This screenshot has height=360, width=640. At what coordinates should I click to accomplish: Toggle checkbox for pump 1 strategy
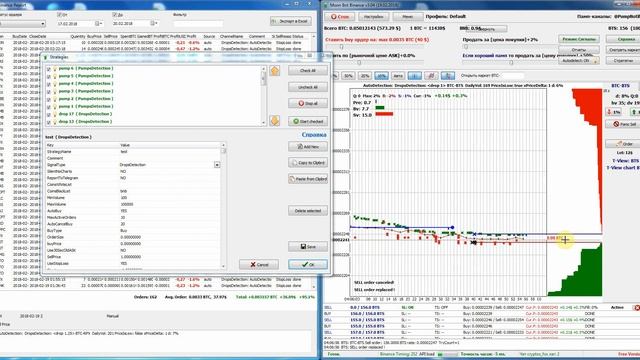pyautogui.click(x=49, y=107)
